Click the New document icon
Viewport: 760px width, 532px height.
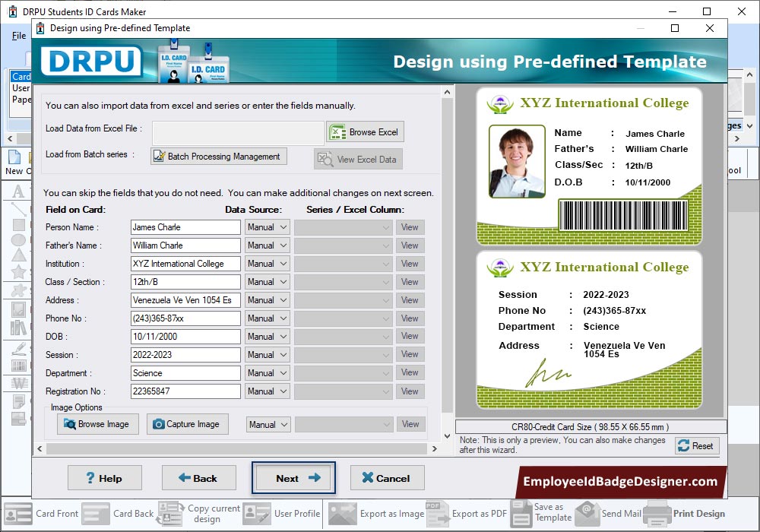(x=14, y=157)
